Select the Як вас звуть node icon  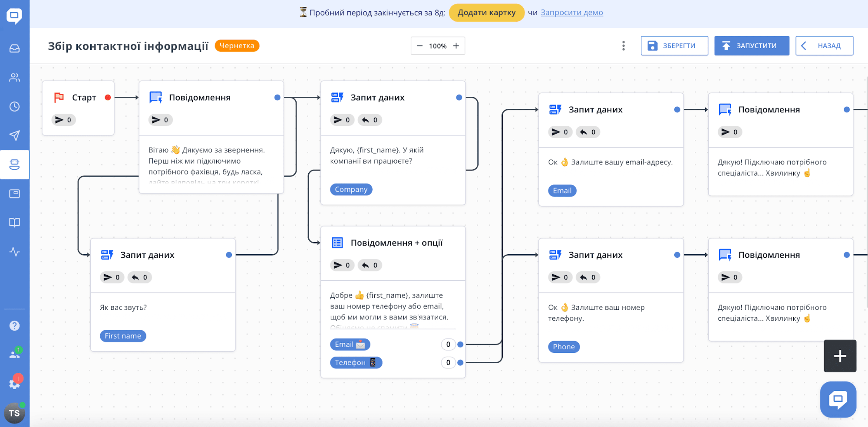click(x=107, y=255)
